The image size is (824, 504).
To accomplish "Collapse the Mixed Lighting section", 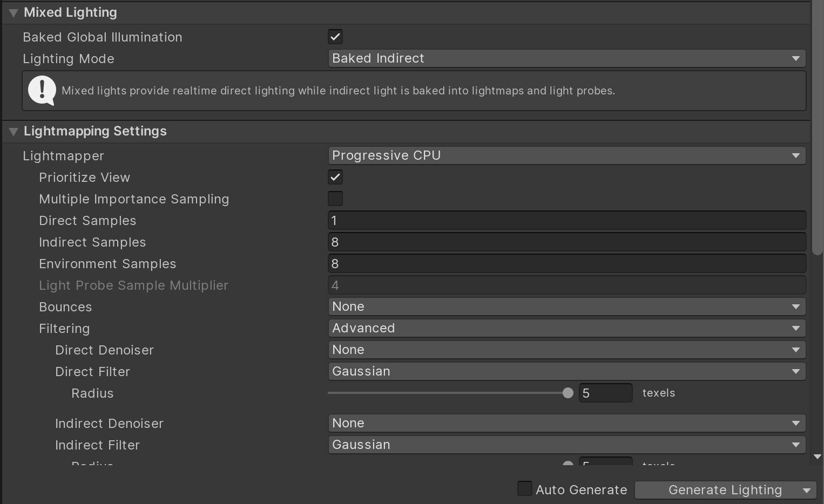I will click(x=13, y=12).
